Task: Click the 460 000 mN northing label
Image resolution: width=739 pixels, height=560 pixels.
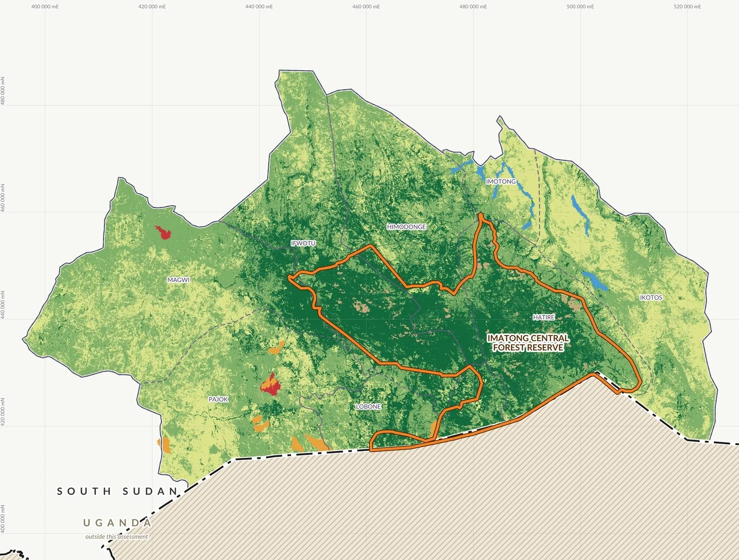Action: point(3,198)
